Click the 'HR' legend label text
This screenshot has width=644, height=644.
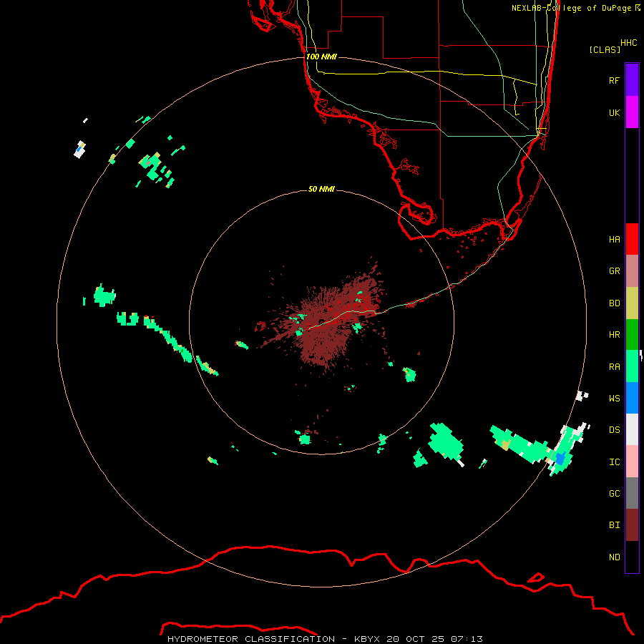pyautogui.click(x=614, y=335)
